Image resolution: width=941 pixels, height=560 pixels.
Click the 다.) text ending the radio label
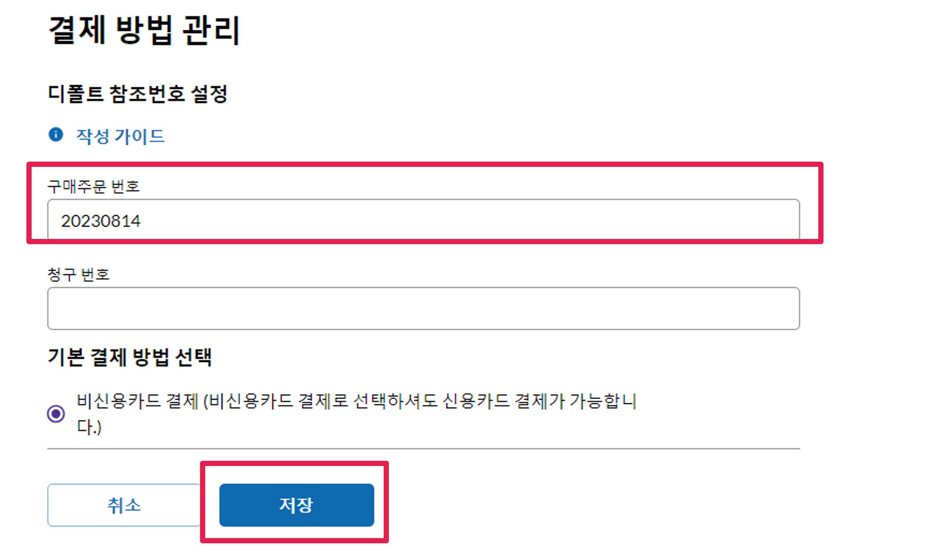click(x=89, y=427)
